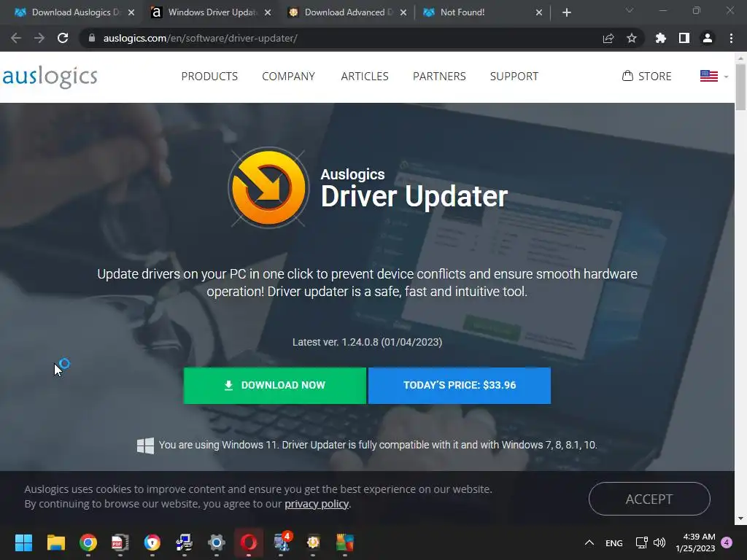Click the Windows logo beside compatibility text
The width and height of the screenshot is (747, 560).
(145, 446)
